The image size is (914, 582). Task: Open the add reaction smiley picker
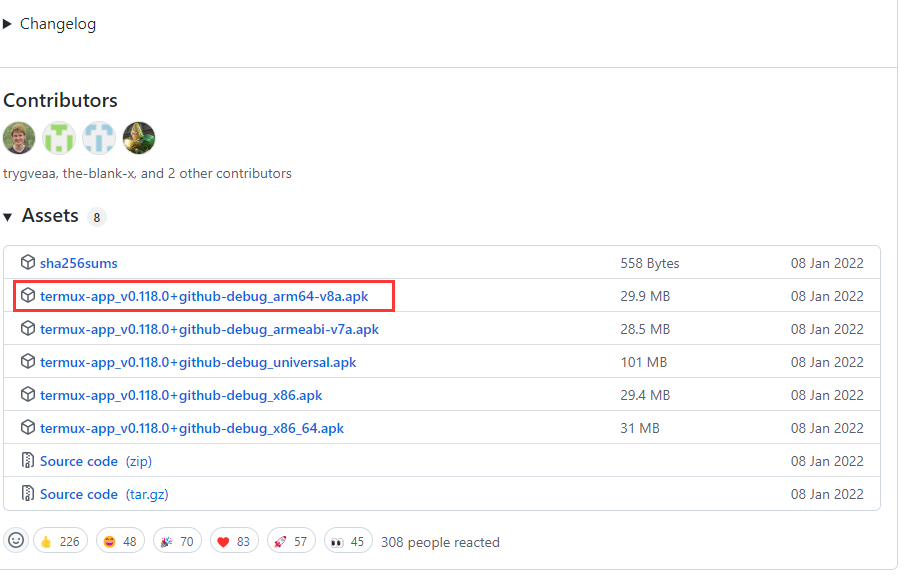[16, 541]
